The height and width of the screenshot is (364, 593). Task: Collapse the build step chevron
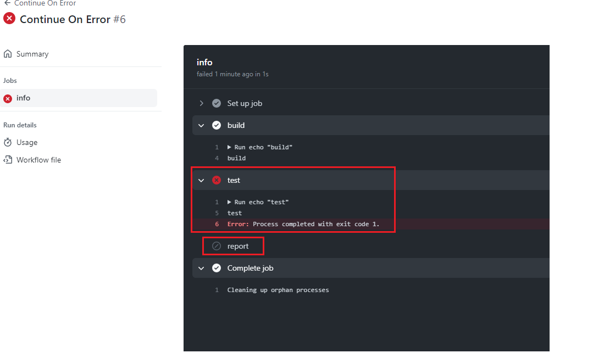pos(201,125)
